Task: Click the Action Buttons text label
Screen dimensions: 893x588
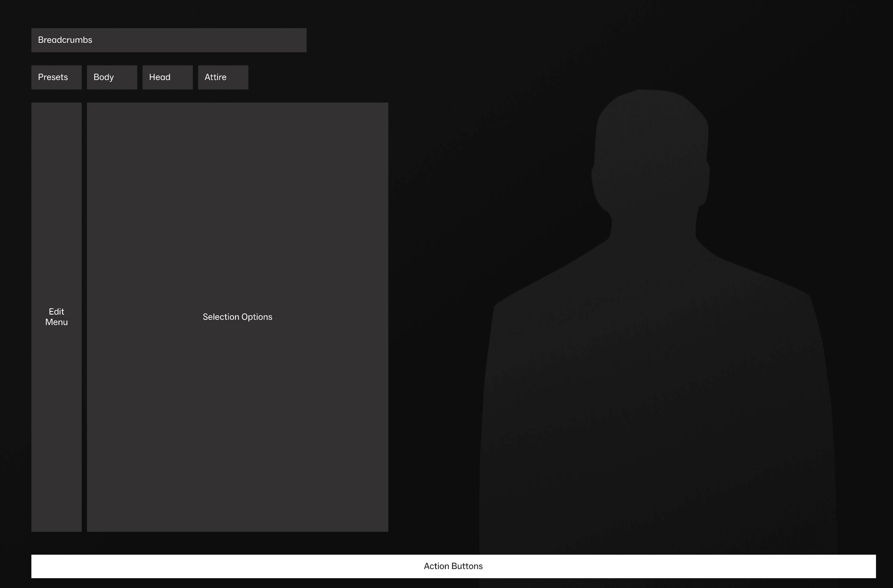Action: (453, 566)
